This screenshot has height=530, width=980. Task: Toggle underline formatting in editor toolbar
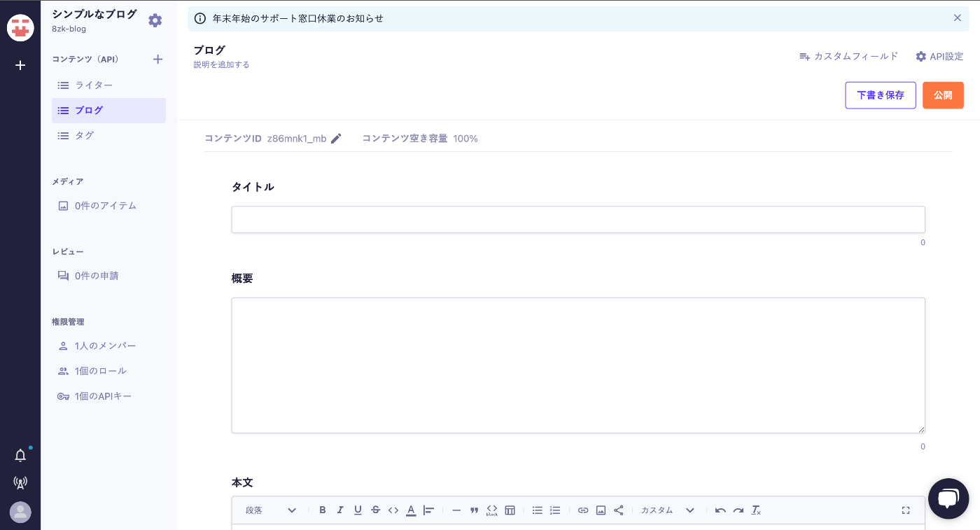(358, 510)
